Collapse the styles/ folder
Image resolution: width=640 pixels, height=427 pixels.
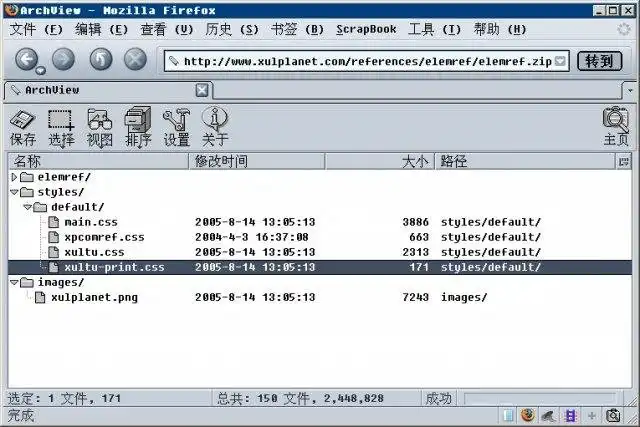point(14,191)
